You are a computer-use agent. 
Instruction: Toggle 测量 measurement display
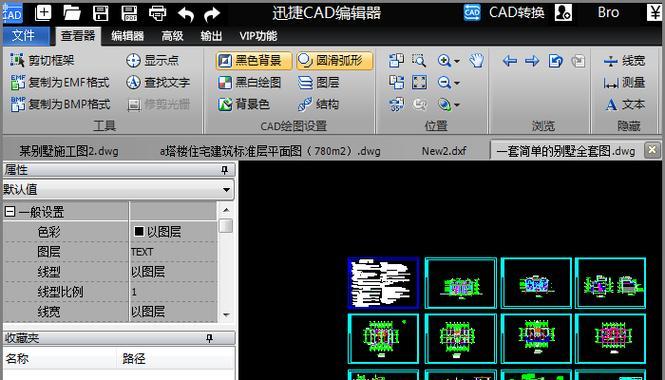pos(624,83)
